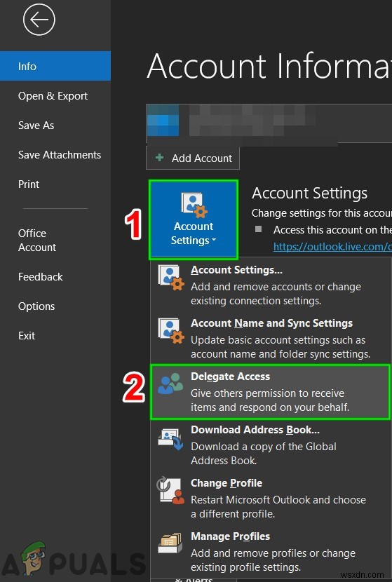Open the outlook.live.com link
The image size is (392, 582).
coord(332,246)
